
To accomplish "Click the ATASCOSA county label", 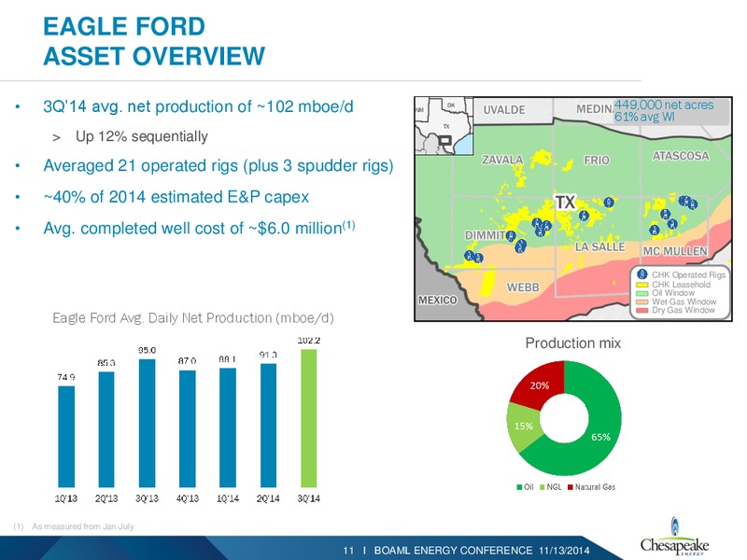I will 681,156.
